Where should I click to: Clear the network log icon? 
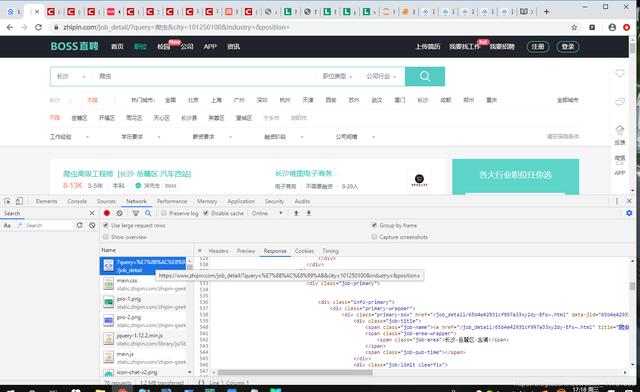[x=119, y=213]
